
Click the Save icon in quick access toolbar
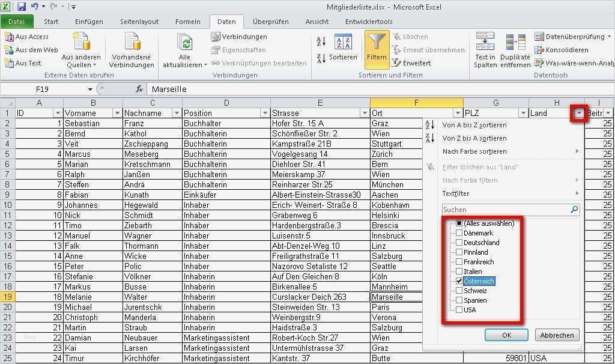point(21,6)
